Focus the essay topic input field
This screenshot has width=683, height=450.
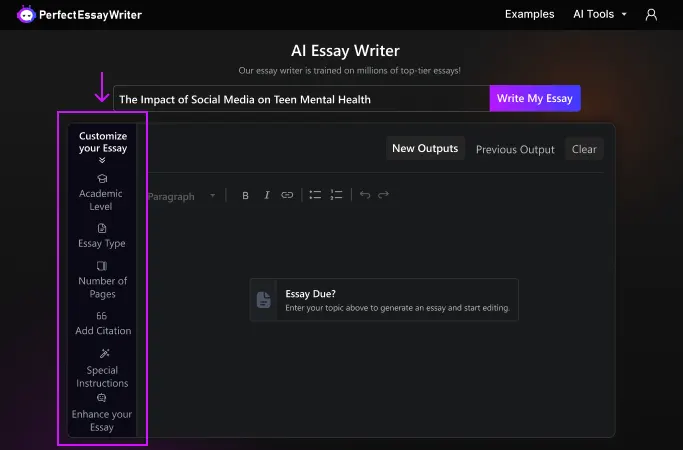[x=301, y=99]
